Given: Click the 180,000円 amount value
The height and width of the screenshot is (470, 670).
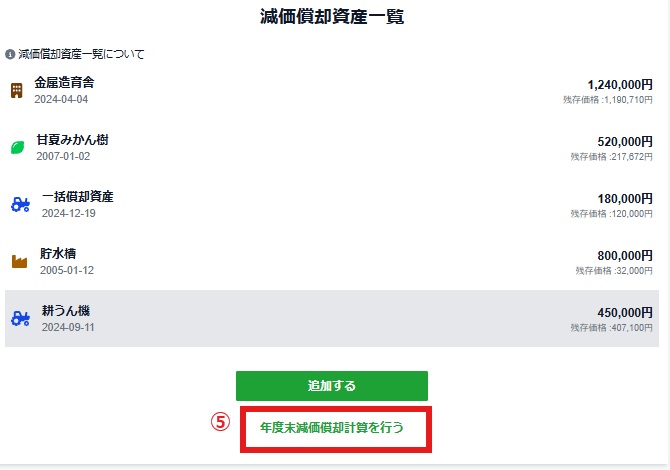Looking at the screenshot, I should [x=624, y=199].
